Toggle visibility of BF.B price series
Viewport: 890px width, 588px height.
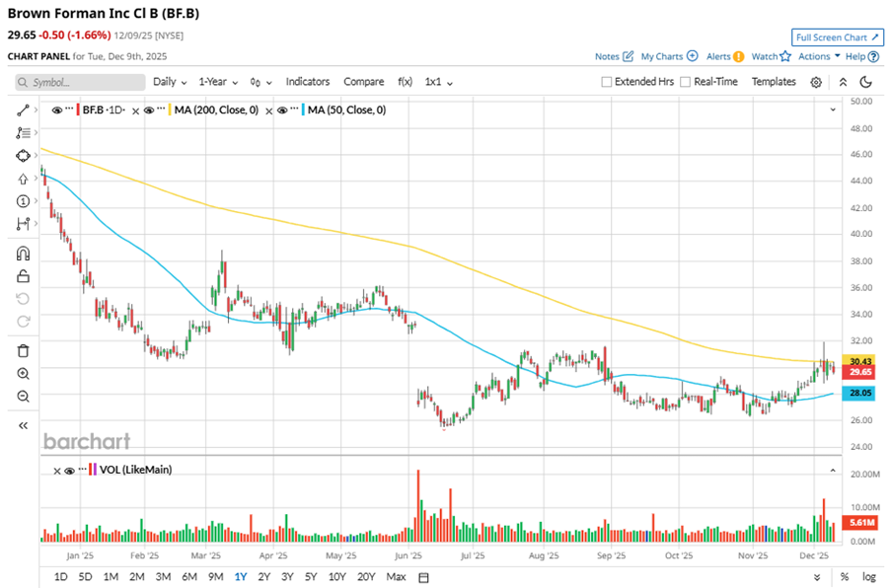point(57,110)
